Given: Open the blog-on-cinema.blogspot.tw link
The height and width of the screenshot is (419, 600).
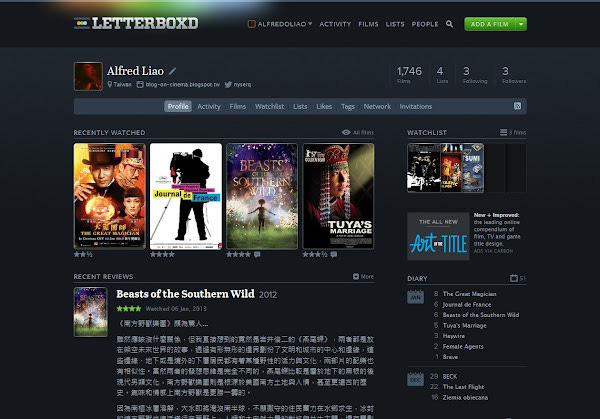Looking at the screenshot, I should pos(183,85).
